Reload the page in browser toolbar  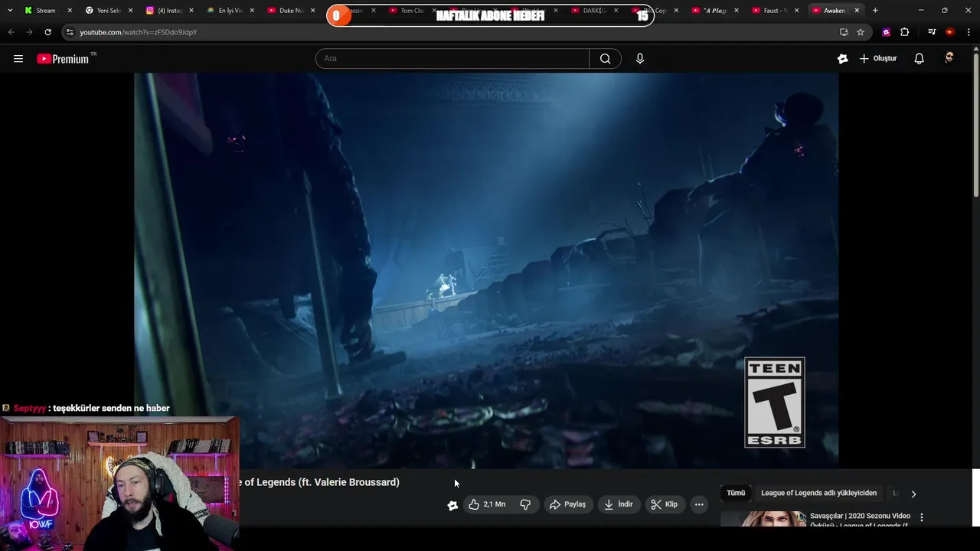(x=47, y=32)
